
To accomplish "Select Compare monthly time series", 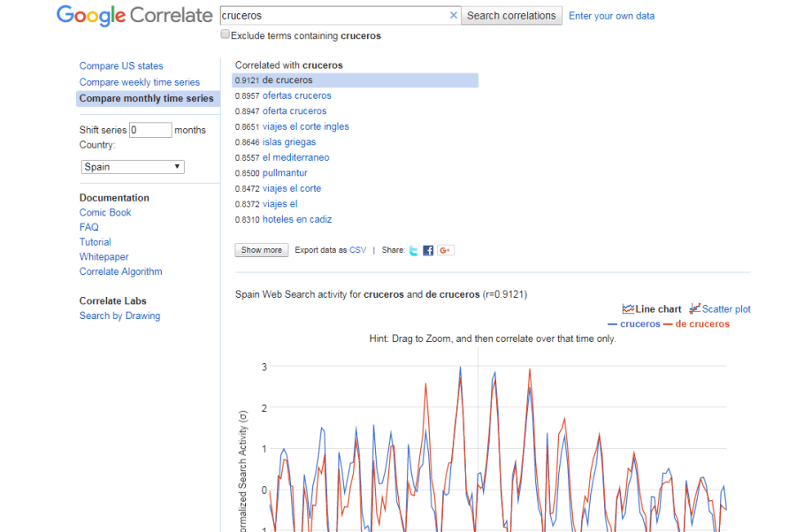I will click(146, 99).
